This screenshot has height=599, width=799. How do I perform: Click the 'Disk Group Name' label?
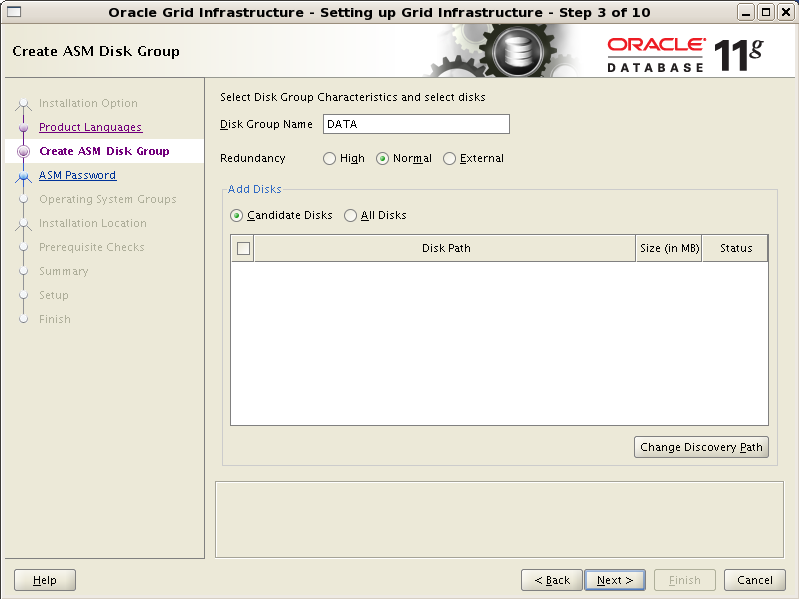(266, 124)
